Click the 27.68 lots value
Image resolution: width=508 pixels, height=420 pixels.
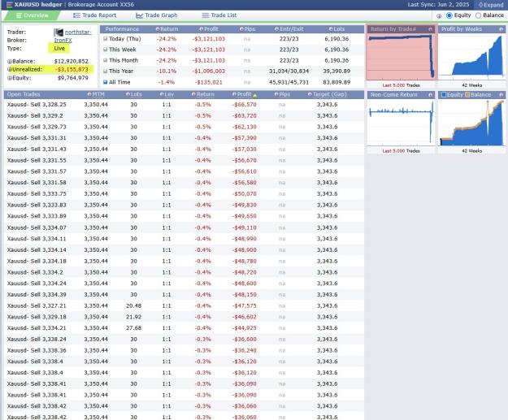click(x=134, y=328)
